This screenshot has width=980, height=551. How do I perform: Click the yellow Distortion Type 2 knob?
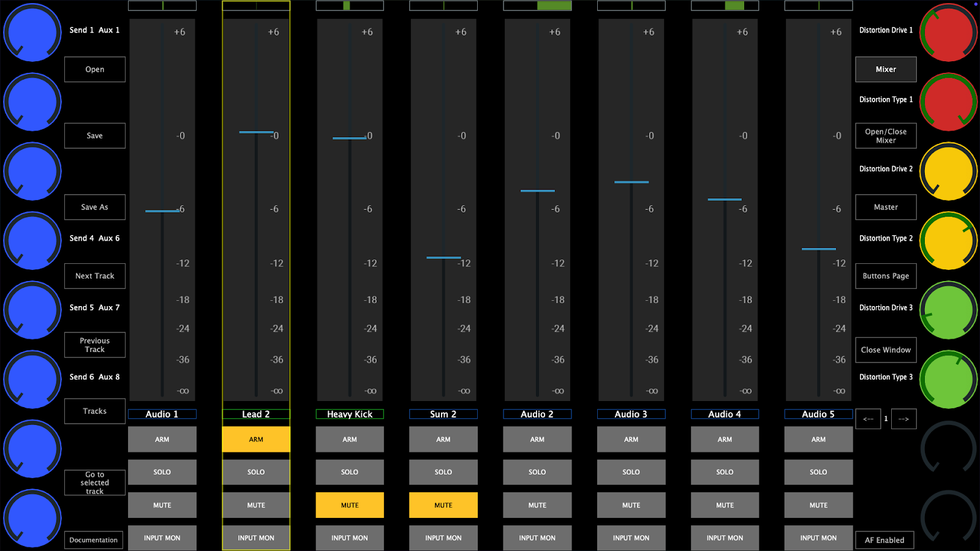tap(948, 241)
